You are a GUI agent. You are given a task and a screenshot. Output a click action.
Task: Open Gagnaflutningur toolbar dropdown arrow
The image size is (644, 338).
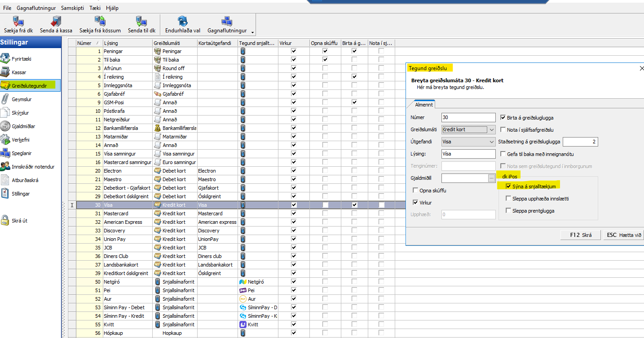tap(252, 32)
